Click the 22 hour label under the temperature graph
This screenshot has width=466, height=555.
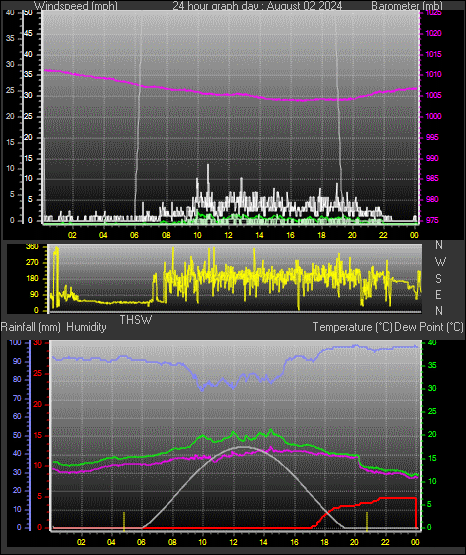[x=385, y=542]
